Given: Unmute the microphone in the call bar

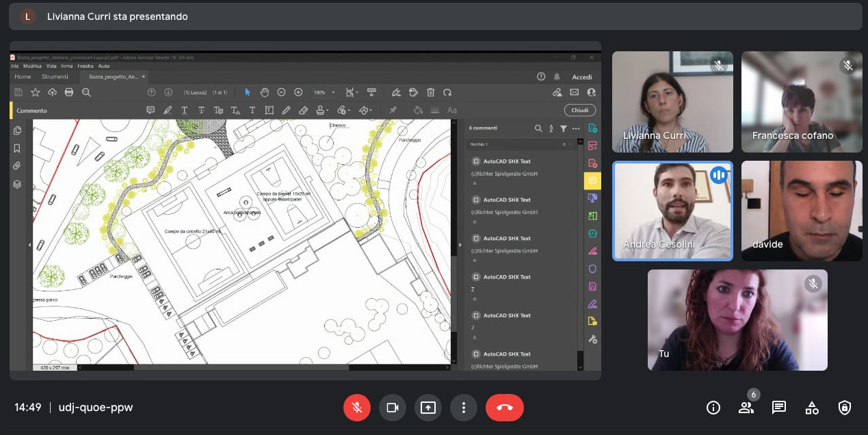Looking at the screenshot, I should click(x=356, y=408).
